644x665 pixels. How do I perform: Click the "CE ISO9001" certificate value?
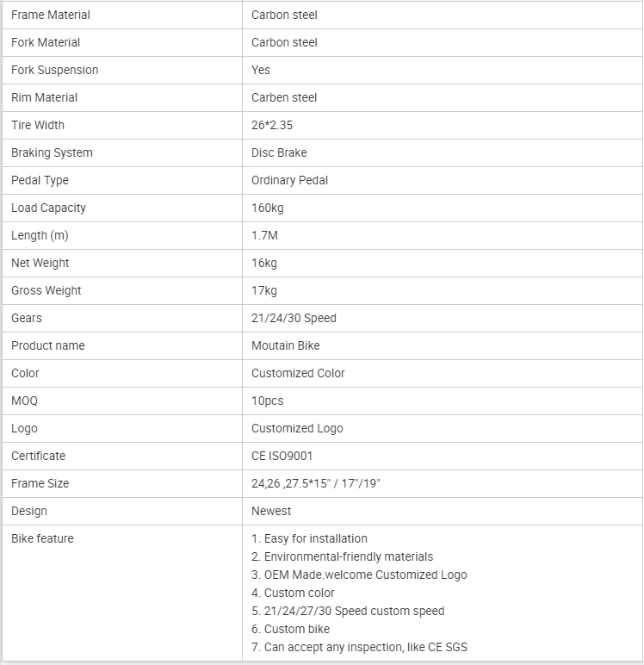[282, 456]
